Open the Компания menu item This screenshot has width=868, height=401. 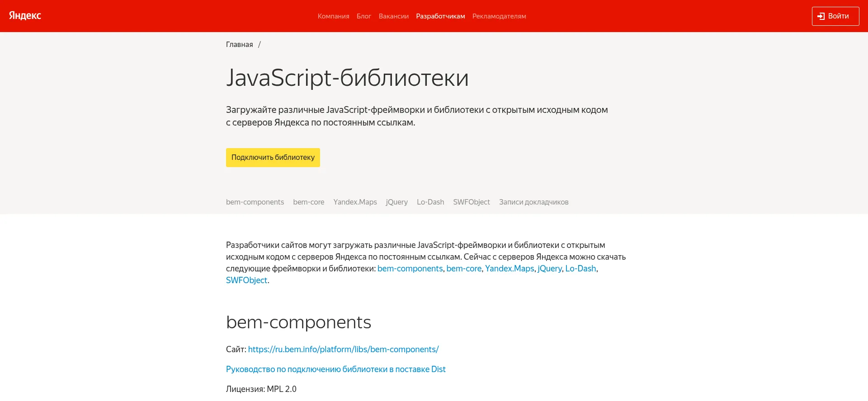coord(333,16)
